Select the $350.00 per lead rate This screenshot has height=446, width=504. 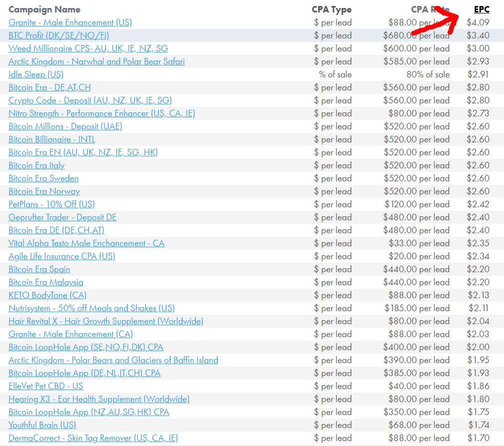(x=416, y=412)
